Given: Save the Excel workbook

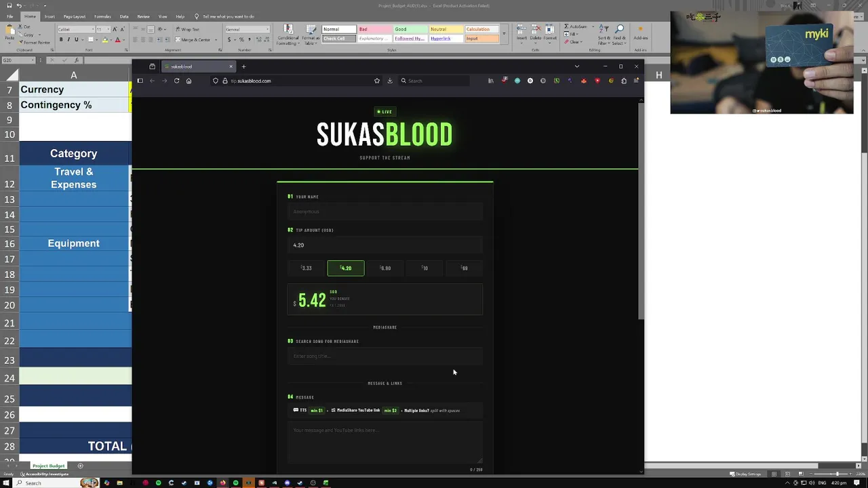Looking at the screenshot, I should click(x=8, y=6).
